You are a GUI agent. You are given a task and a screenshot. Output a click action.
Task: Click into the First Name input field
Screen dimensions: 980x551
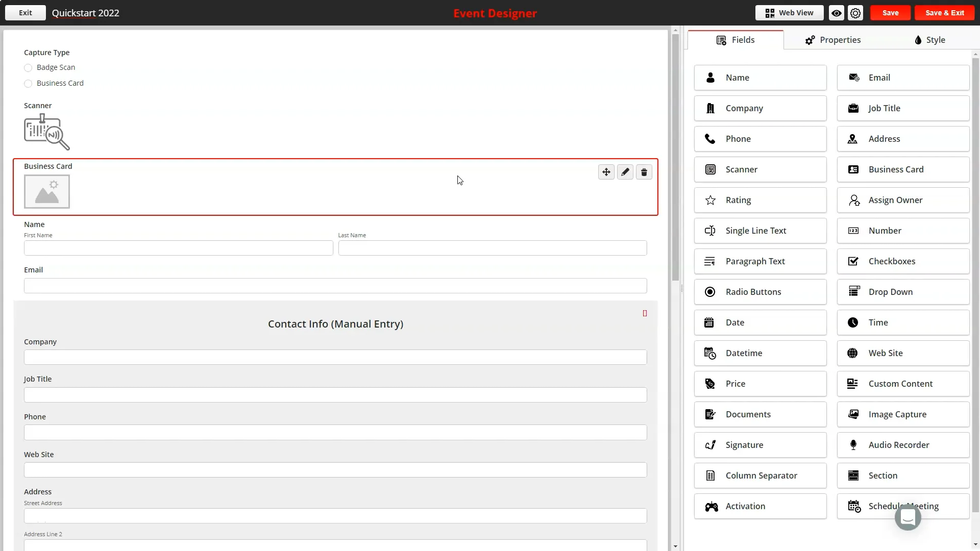click(178, 248)
